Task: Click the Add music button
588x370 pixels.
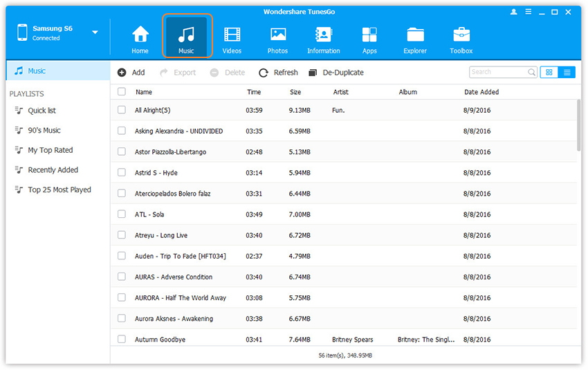Action: tap(131, 73)
